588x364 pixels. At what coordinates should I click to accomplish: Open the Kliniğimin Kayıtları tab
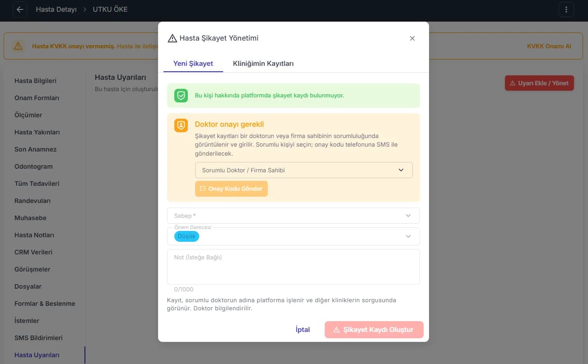263,64
